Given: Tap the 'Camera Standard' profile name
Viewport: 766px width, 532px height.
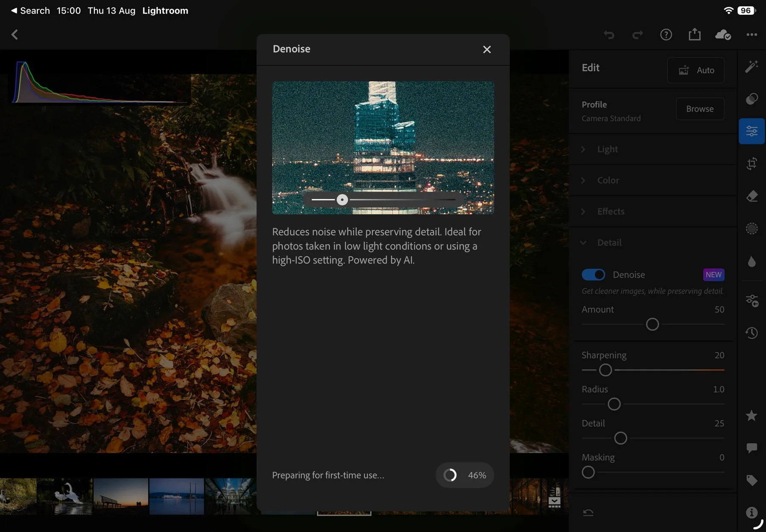Looking at the screenshot, I should tap(611, 119).
